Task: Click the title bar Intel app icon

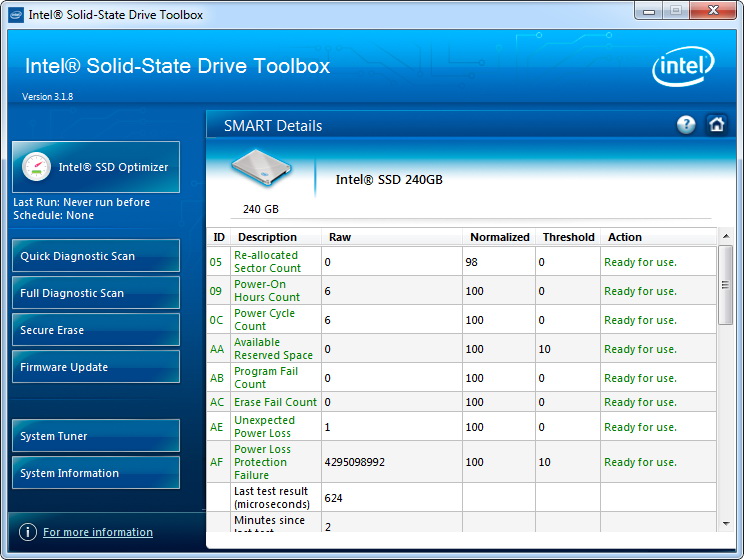Action: click(16, 15)
